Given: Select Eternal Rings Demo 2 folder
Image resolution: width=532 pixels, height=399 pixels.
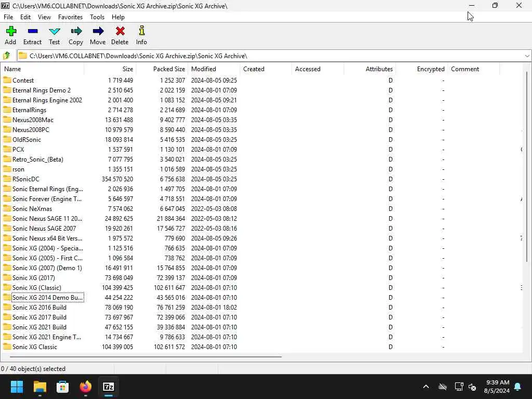Looking at the screenshot, I should click(42, 90).
